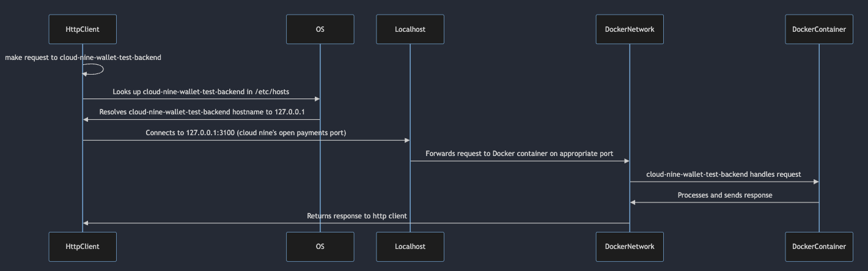Select the top DockerNetwork participant box
Screen dimensions: 868x271
click(x=629, y=29)
